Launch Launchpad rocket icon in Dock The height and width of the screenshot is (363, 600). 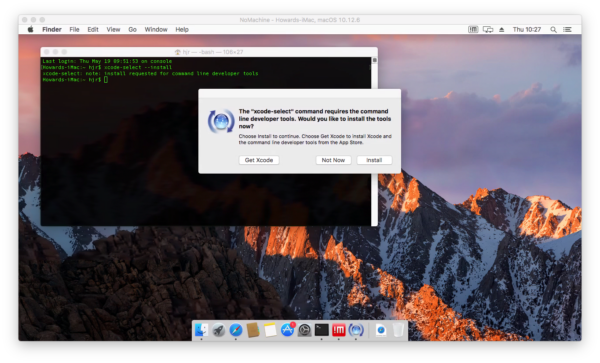218,330
